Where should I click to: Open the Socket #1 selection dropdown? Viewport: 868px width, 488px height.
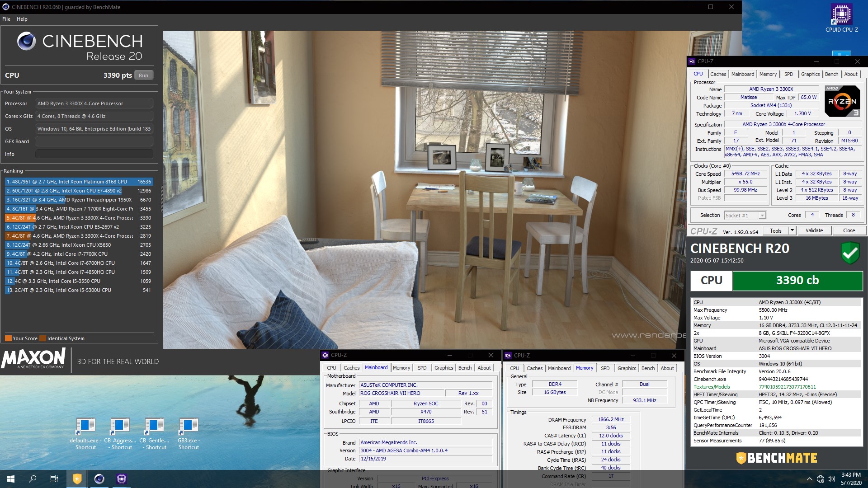[x=745, y=216]
